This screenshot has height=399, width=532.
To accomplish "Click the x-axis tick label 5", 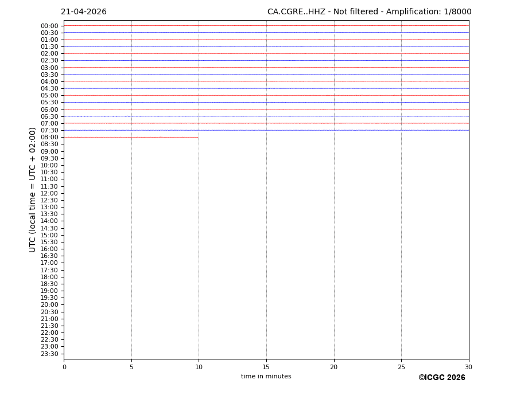I will point(131,367).
